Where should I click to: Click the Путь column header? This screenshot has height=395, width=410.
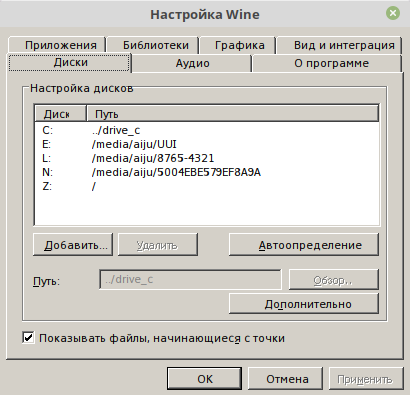pyautogui.click(x=233, y=114)
